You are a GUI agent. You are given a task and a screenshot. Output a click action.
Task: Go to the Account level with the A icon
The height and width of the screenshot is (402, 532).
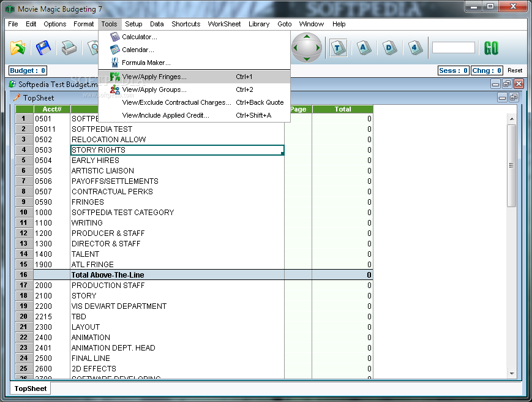click(x=364, y=48)
